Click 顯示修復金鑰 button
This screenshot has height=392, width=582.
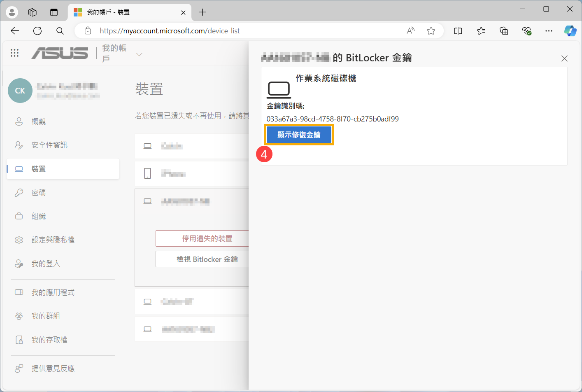click(299, 135)
